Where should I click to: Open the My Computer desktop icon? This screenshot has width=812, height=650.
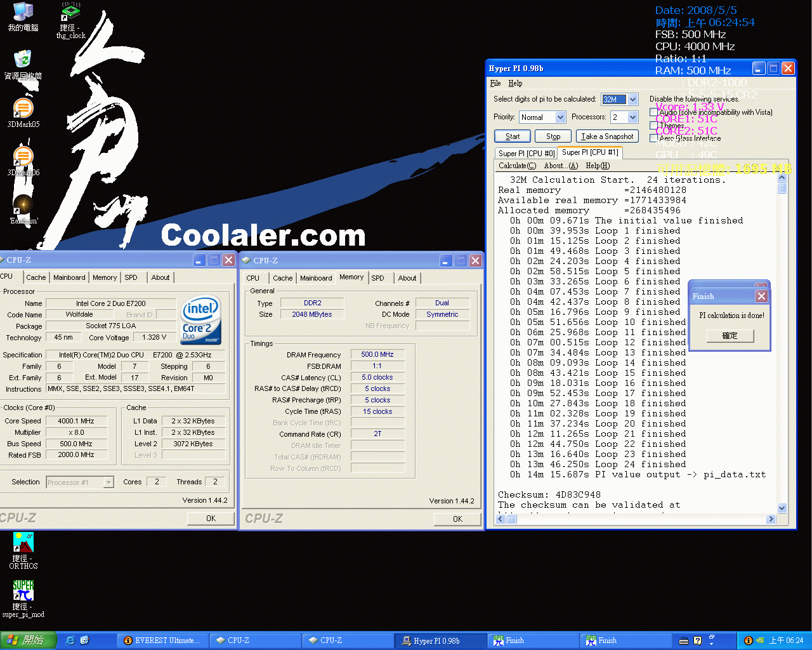23,17
